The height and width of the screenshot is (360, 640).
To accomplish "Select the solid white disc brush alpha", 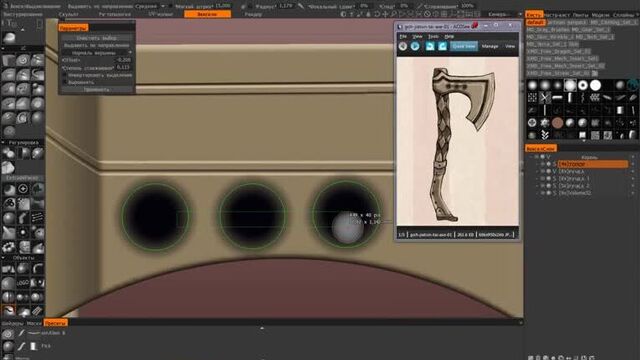I will [596, 85].
